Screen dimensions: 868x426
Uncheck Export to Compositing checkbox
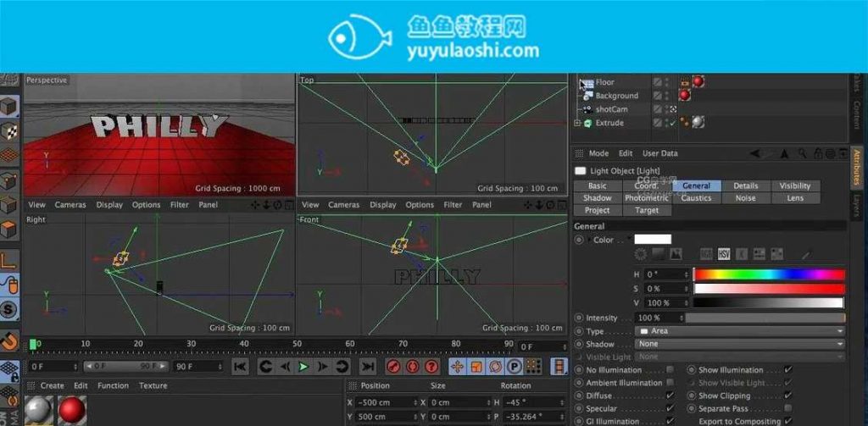788,422
